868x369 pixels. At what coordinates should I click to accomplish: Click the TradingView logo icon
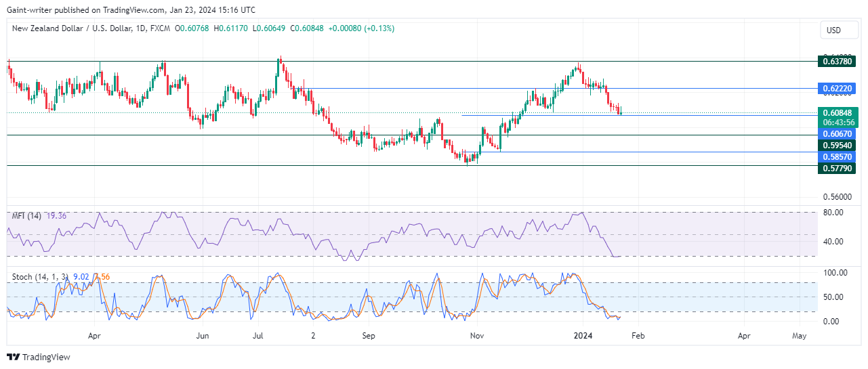[14, 357]
